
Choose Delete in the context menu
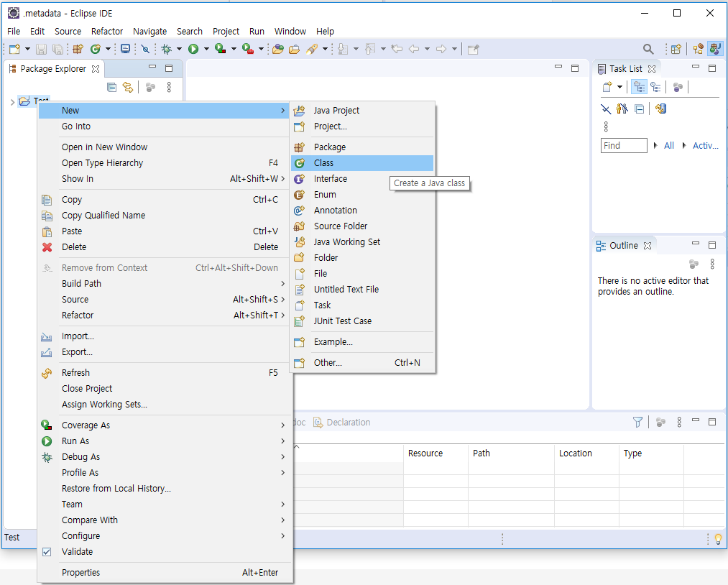click(165, 247)
